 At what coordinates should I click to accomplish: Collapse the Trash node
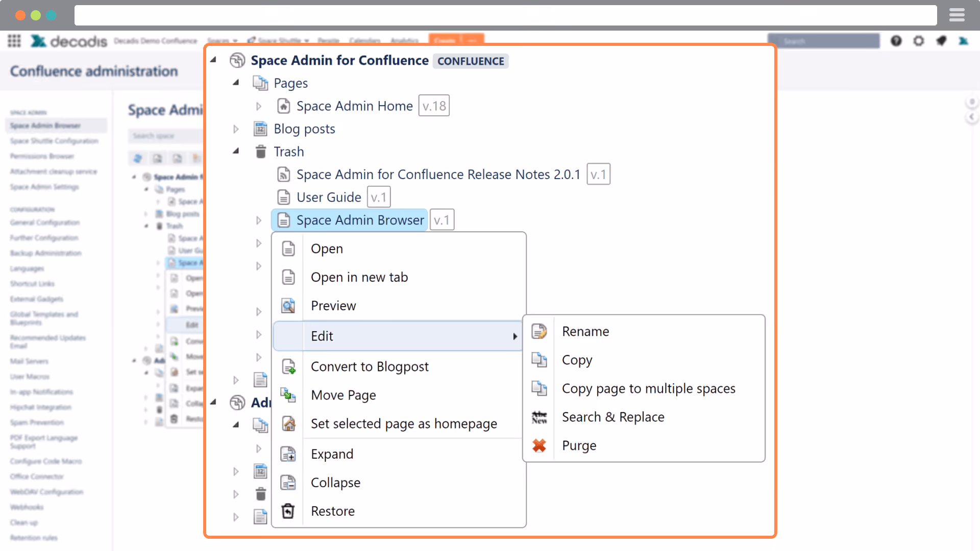coord(236,152)
